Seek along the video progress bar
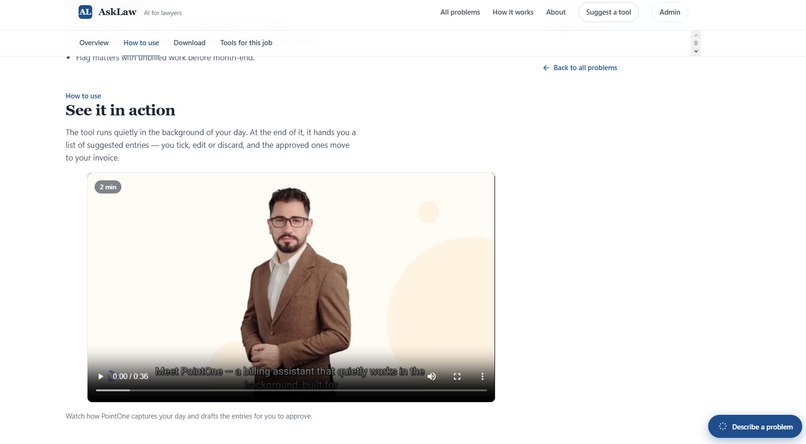The image size is (806, 444). click(291, 390)
